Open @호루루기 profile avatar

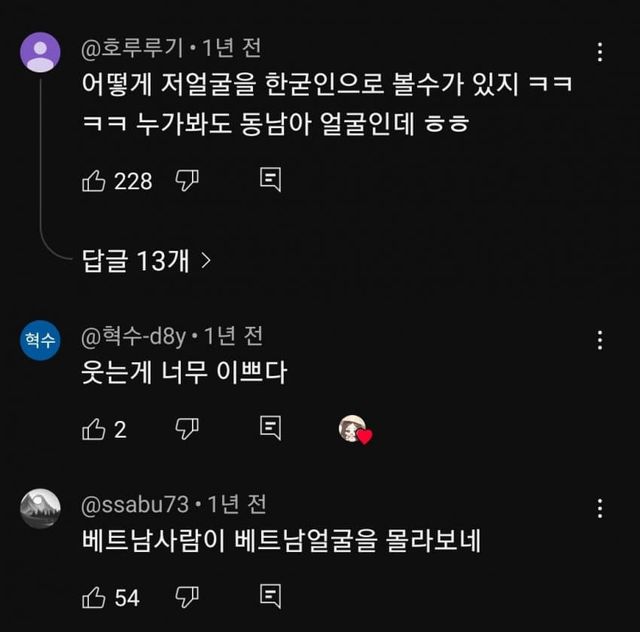(x=40, y=51)
